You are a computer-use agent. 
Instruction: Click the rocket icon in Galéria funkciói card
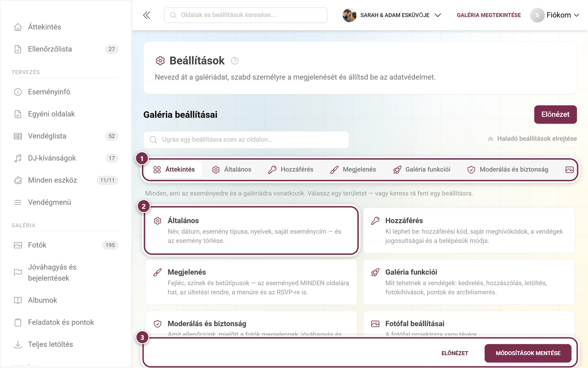click(x=375, y=272)
